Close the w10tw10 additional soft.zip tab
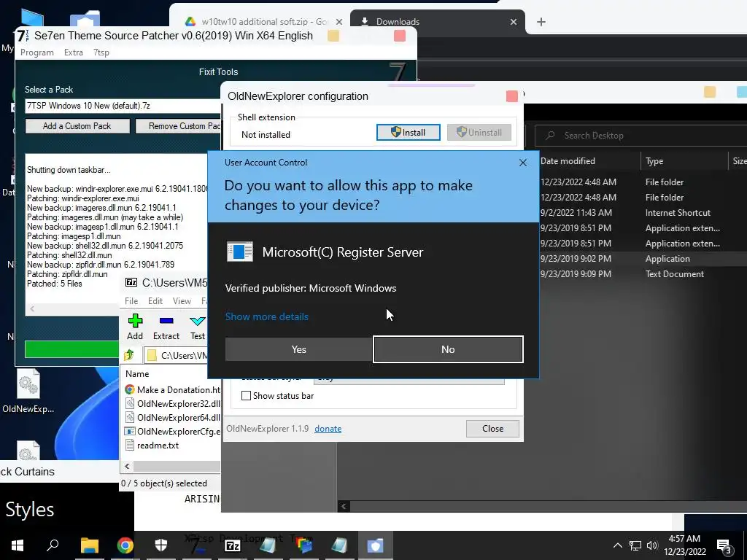 339,22
